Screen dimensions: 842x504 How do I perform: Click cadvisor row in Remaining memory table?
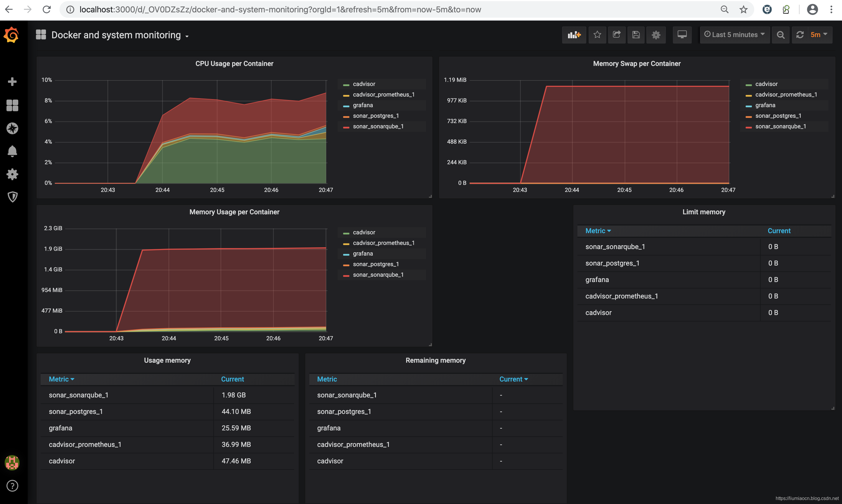436,461
